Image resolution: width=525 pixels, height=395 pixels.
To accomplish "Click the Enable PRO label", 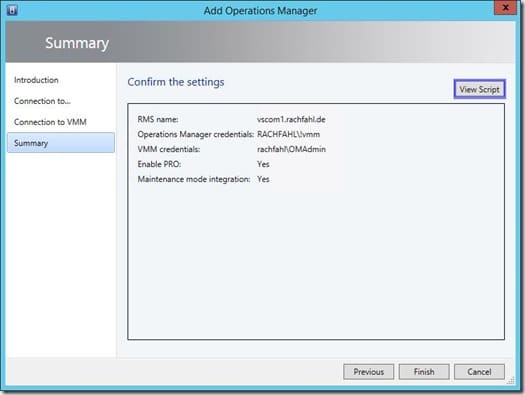I will 159,164.
